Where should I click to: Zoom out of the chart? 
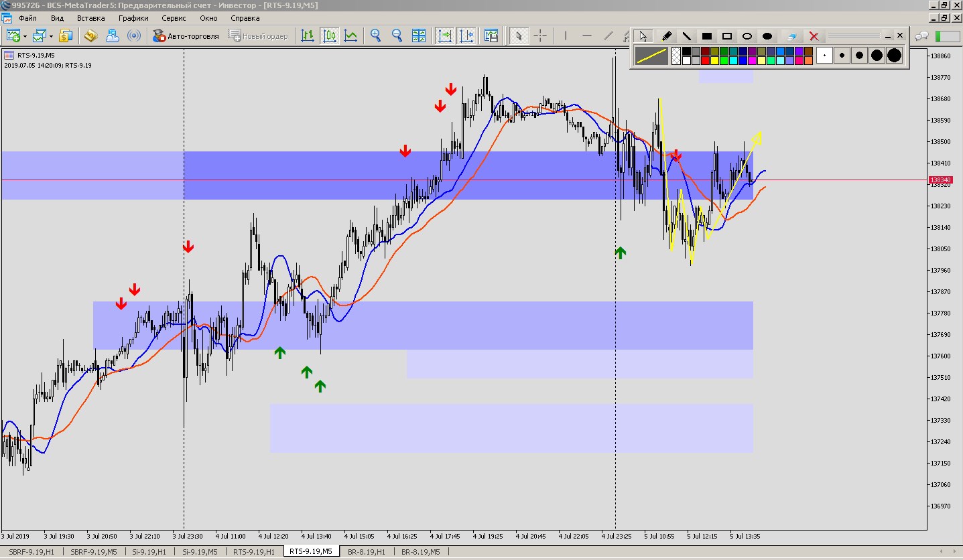(397, 36)
